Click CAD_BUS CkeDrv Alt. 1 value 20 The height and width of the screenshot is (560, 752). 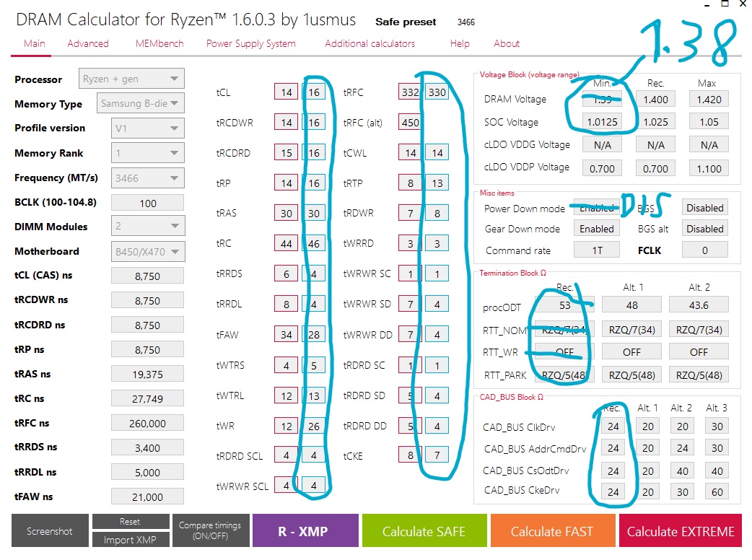[x=648, y=492]
